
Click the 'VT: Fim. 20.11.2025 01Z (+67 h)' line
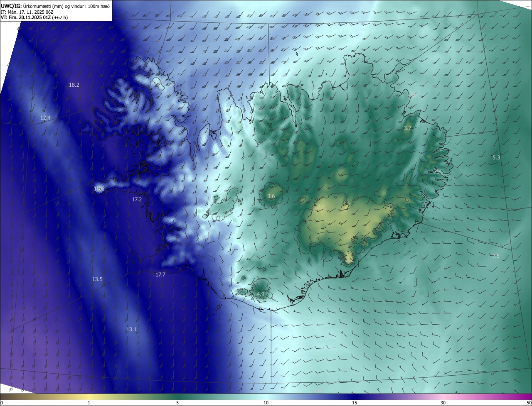(34, 17)
